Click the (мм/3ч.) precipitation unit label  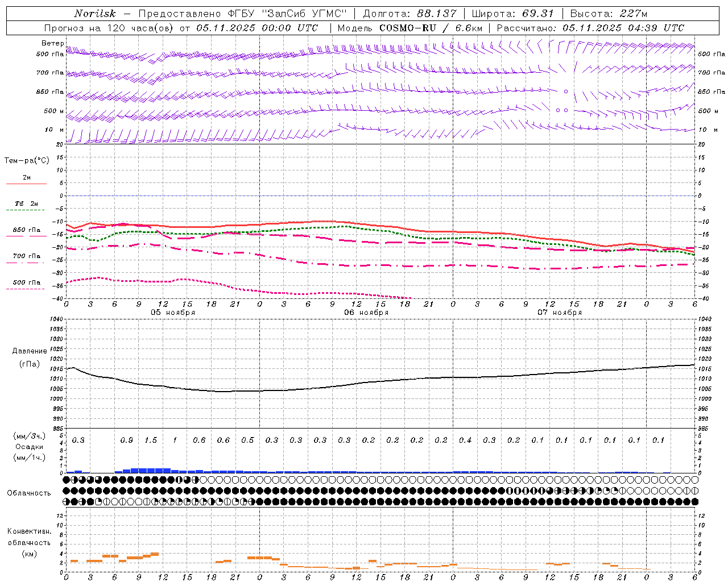(x=30, y=436)
